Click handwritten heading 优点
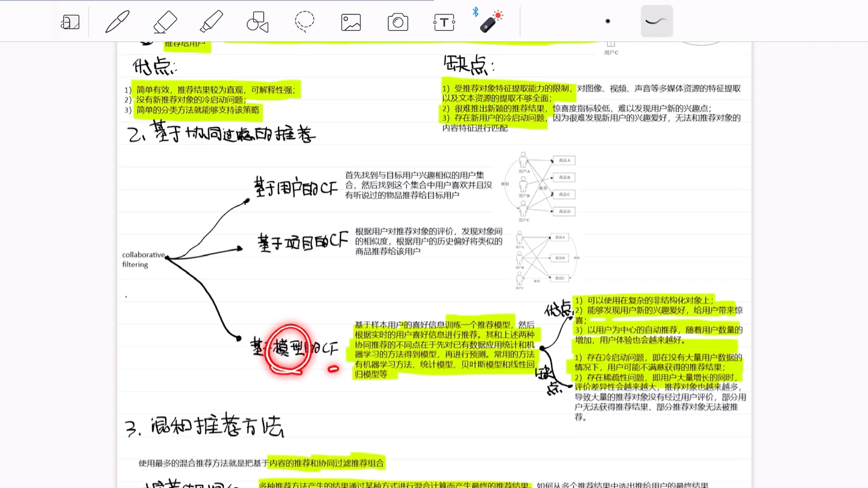This screenshot has width=868, height=488. pos(154,66)
